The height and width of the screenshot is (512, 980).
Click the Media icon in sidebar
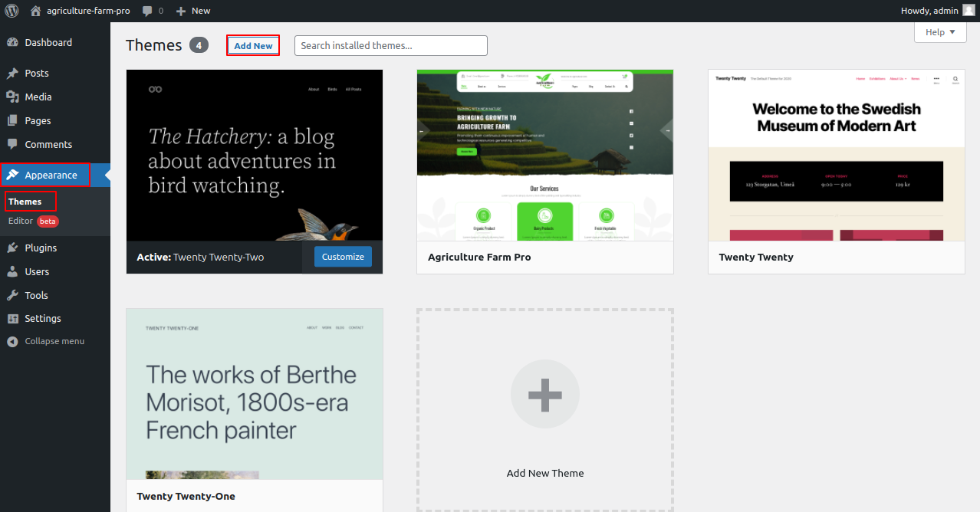point(12,97)
